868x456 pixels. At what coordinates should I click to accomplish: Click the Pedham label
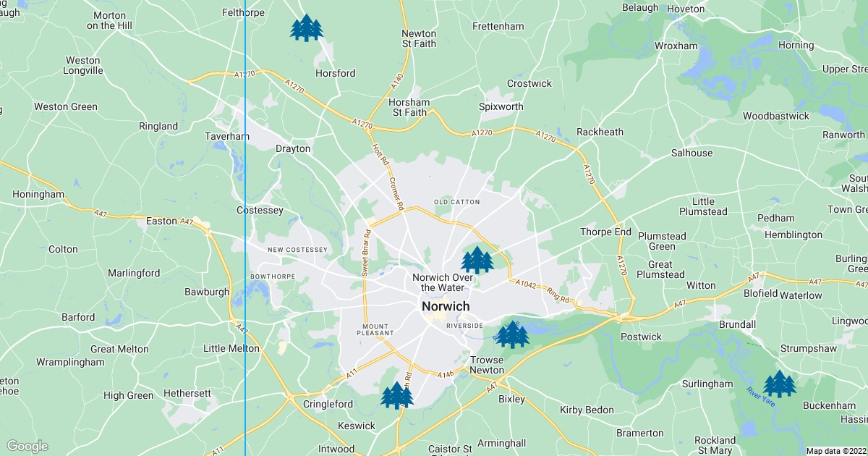click(x=775, y=218)
